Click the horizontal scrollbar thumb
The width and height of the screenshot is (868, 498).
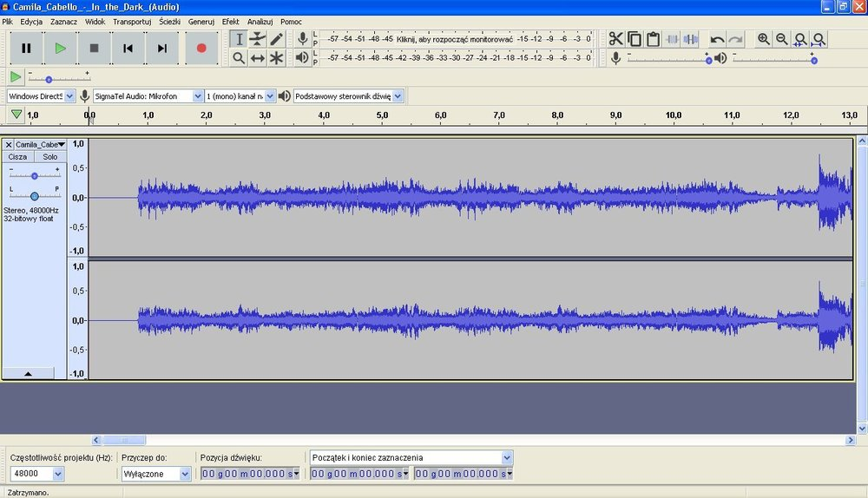tap(124, 440)
